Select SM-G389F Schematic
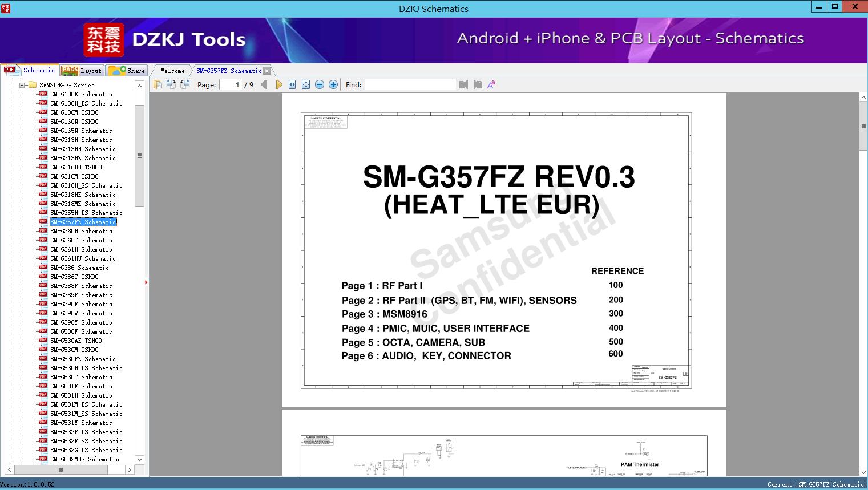868x490 pixels. coord(81,295)
